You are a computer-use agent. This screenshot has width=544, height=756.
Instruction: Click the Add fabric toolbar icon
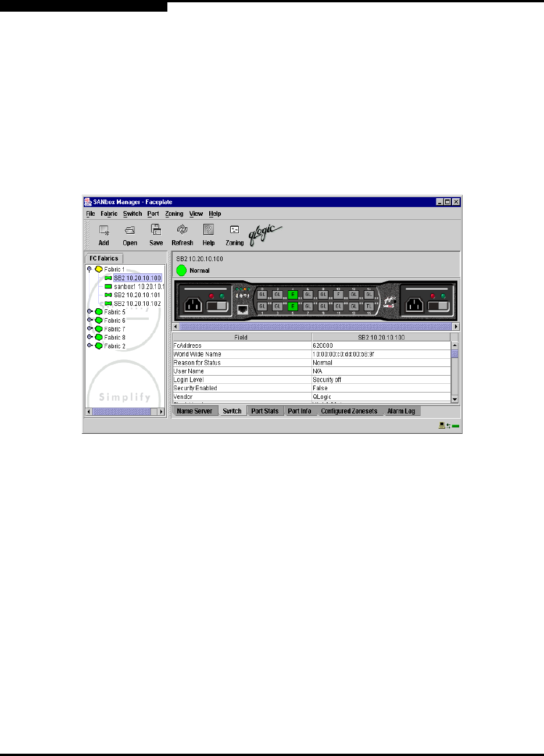point(104,230)
